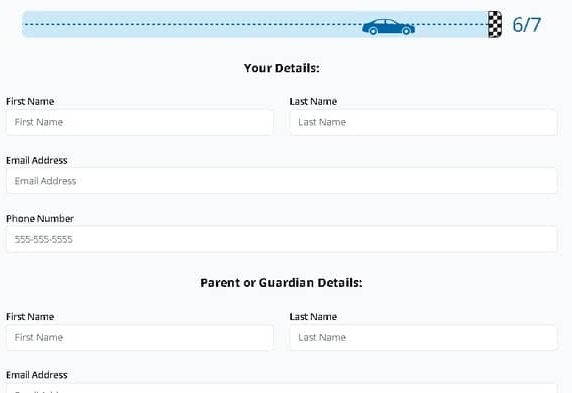
Task: Focus the Last Name field under Your Details
Action: pyautogui.click(x=424, y=122)
